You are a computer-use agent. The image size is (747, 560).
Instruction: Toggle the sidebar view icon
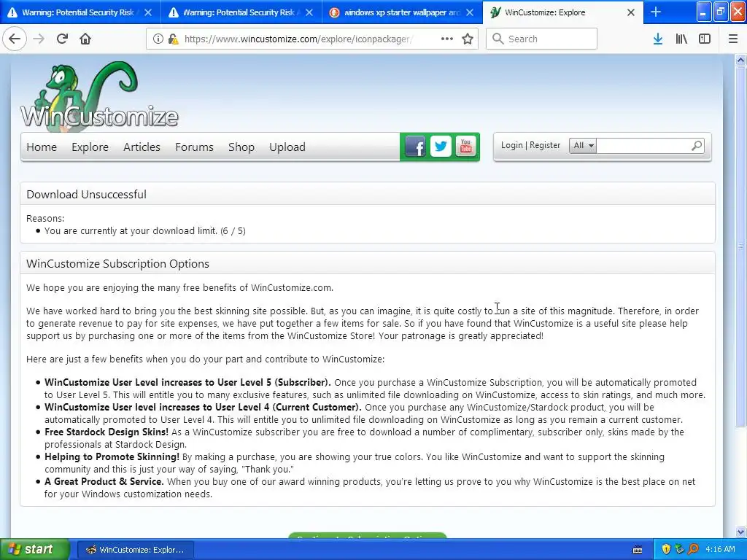705,39
